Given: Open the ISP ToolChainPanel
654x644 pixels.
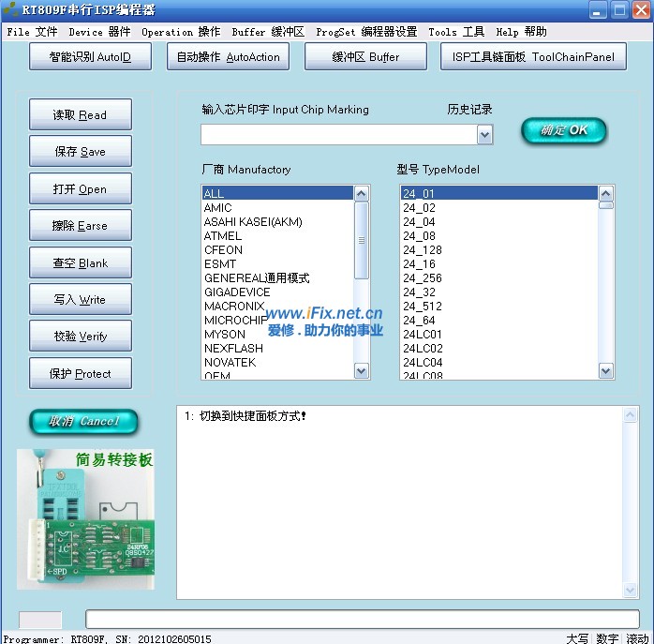Looking at the screenshot, I should pyautogui.click(x=533, y=57).
